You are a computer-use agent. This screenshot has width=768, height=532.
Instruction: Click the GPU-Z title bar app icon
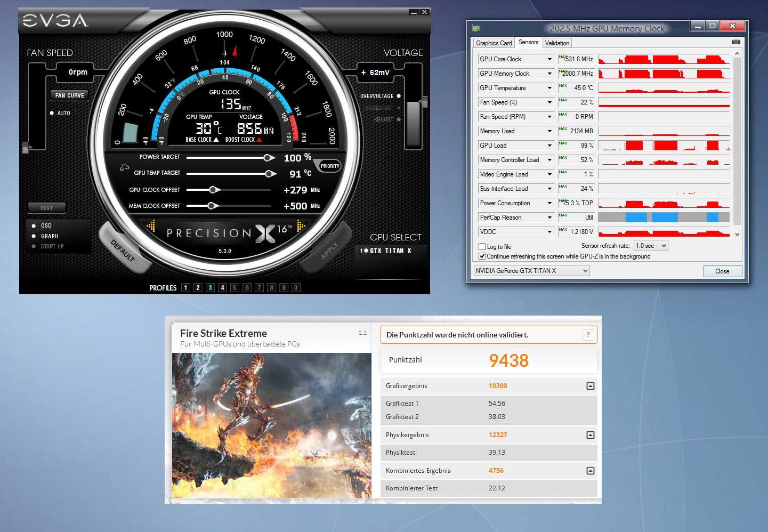[476, 28]
